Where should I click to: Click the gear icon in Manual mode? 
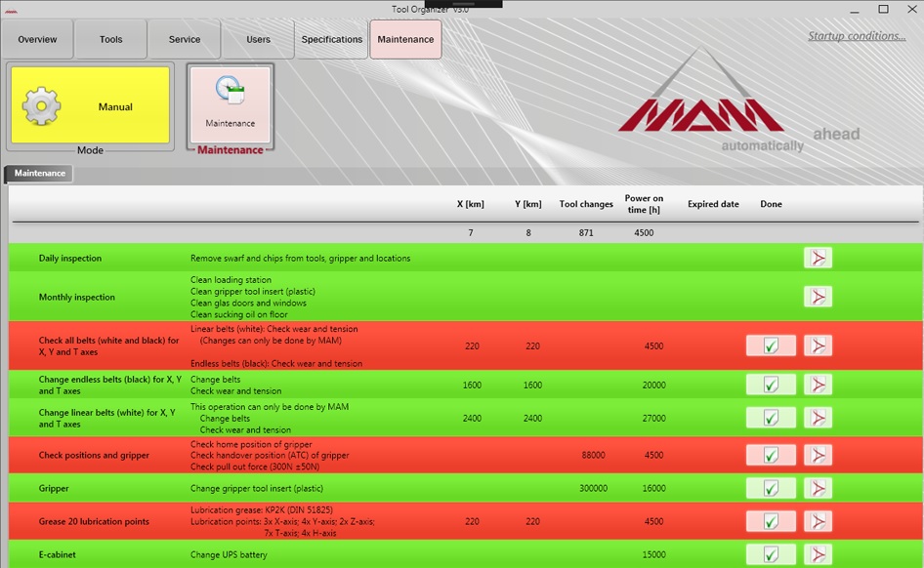click(41, 106)
